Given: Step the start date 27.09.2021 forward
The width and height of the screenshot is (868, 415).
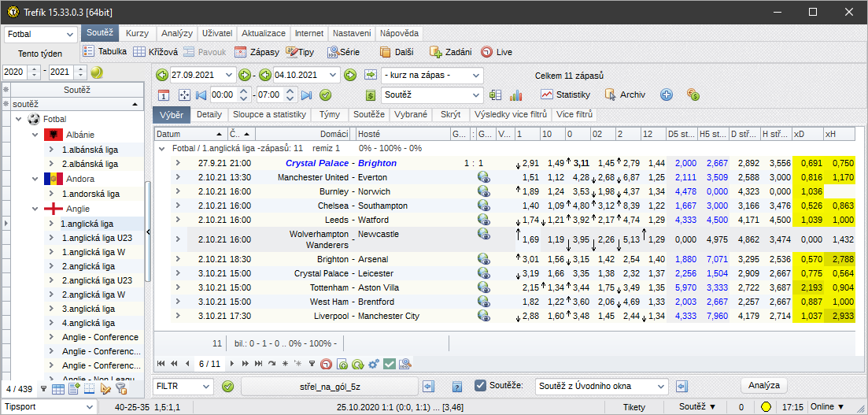Looking at the screenshot, I should (245, 75).
